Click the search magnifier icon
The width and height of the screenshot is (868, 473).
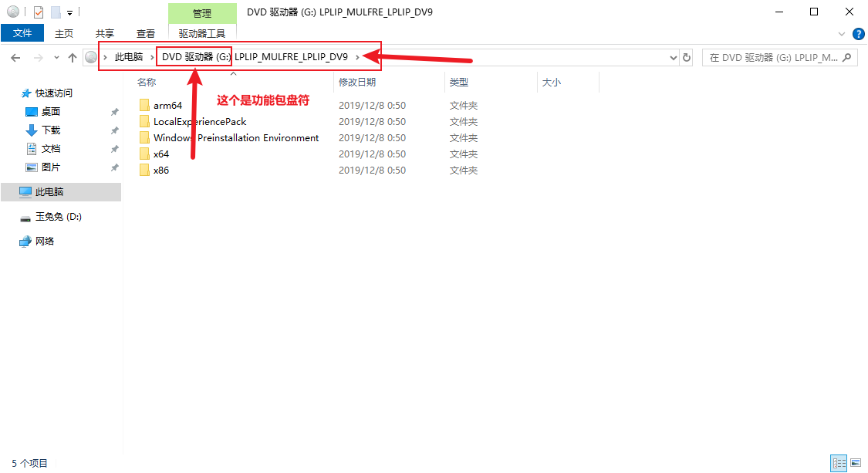(x=847, y=57)
